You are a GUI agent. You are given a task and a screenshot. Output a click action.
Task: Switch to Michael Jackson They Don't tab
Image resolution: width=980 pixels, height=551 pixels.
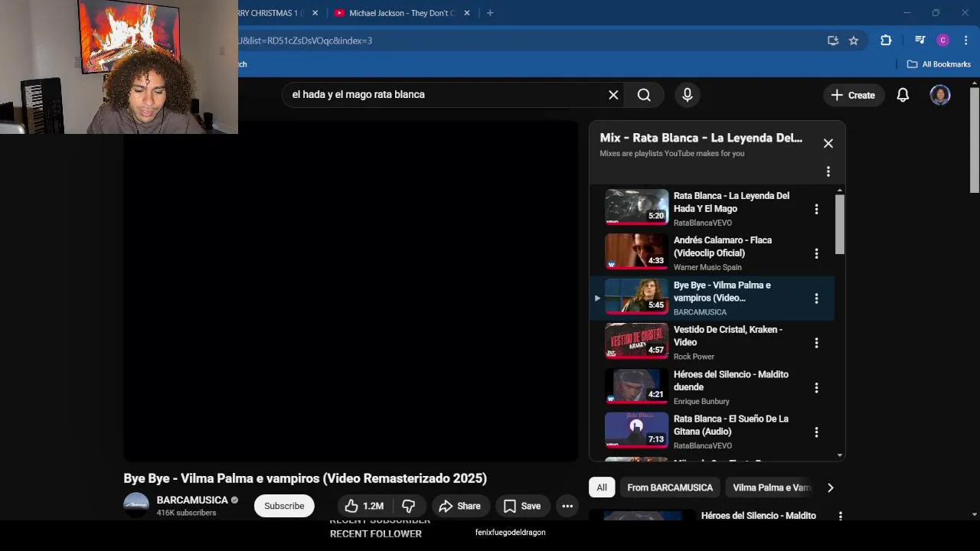pyautogui.click(x=401, y=13)
